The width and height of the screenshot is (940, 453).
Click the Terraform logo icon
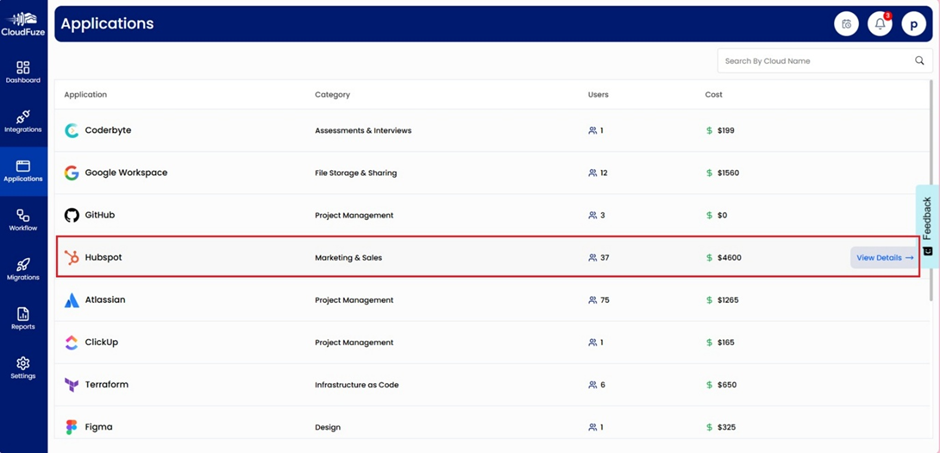(x=71, y=385)
